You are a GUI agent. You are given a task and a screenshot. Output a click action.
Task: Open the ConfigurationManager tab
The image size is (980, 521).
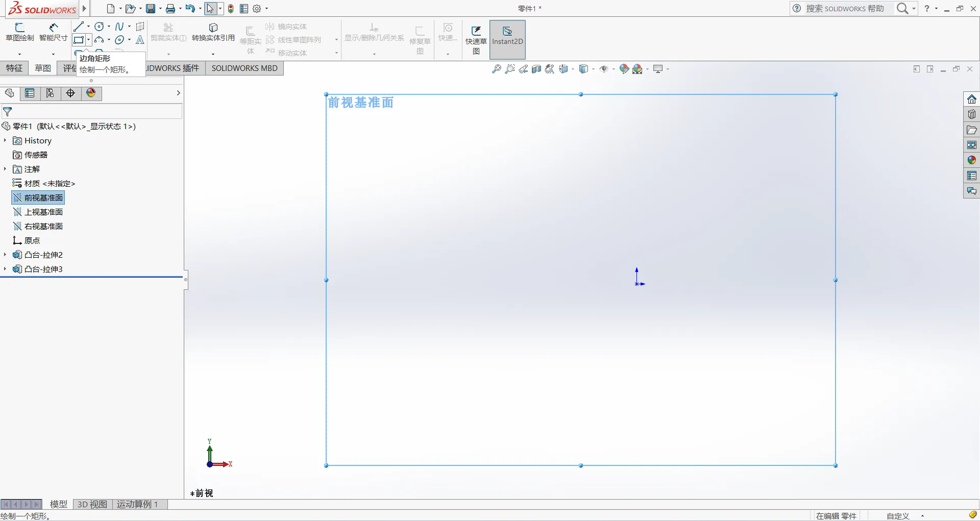[x=50, y=93]
